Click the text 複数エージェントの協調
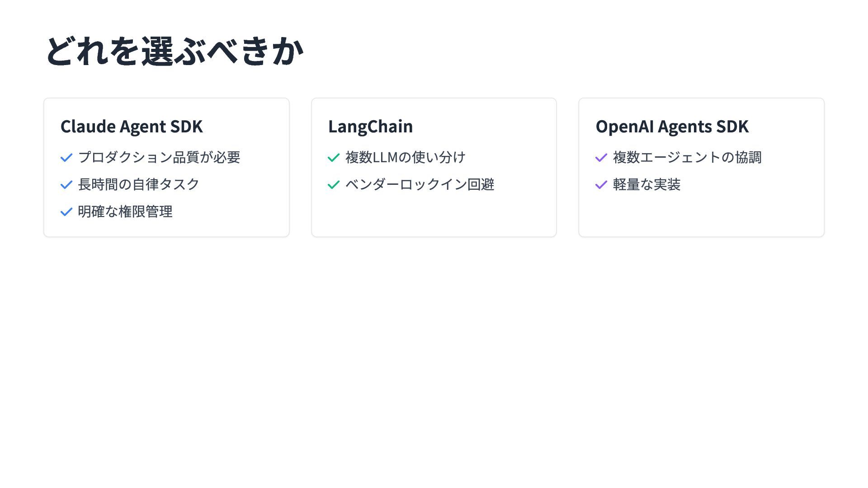This screenshot has width=868, height=488. point(687,157)
